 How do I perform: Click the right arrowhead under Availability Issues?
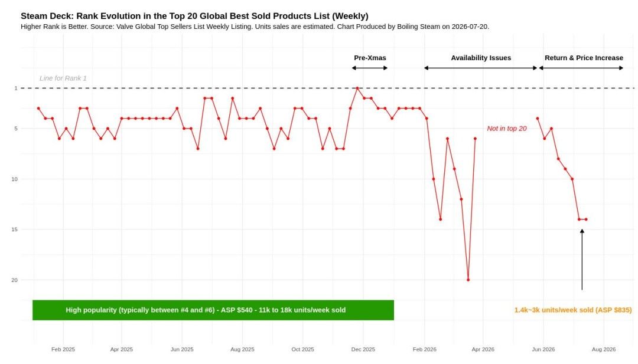pyautogui.click(x=535, y=68)
